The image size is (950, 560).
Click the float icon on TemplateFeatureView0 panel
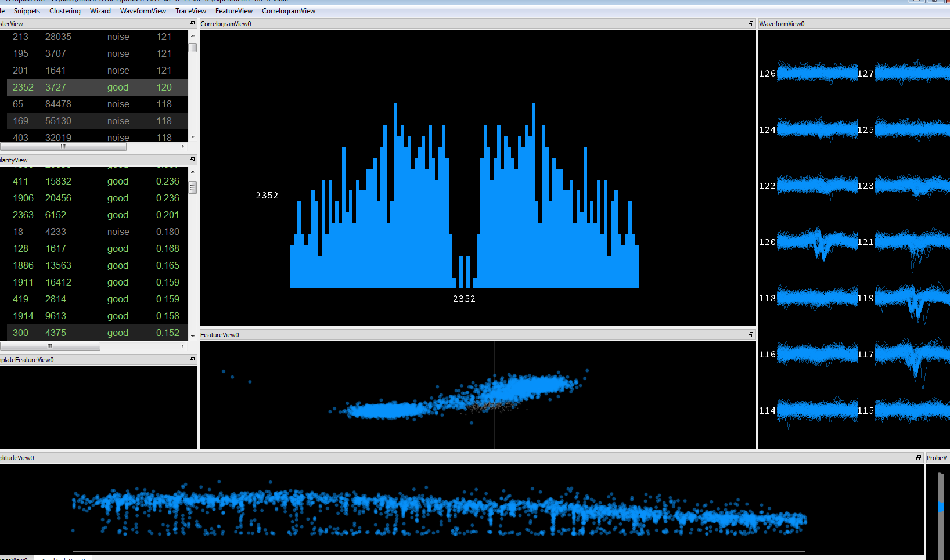pos(191,359)
